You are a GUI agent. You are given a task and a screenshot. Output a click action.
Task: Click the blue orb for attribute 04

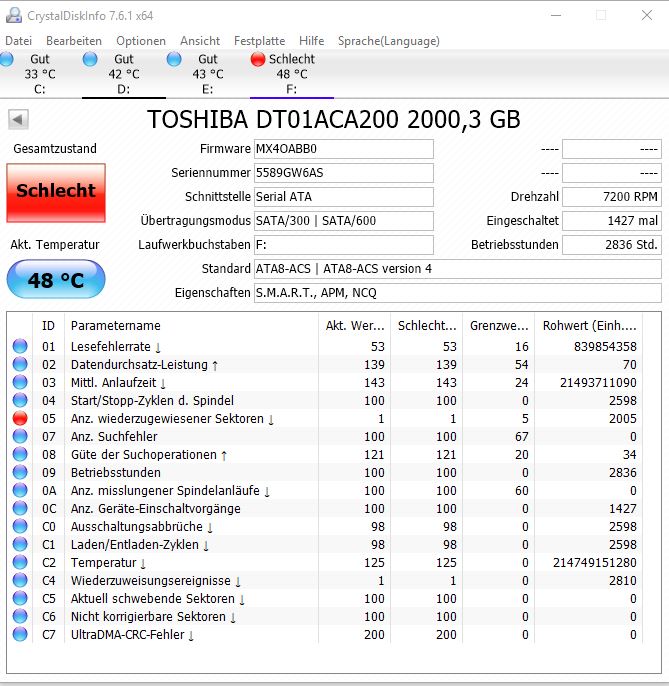click(x=20, y=400)
